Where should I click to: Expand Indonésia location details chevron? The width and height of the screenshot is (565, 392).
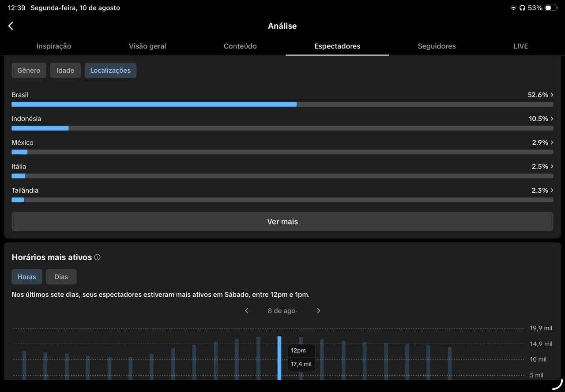coord(552,119)
